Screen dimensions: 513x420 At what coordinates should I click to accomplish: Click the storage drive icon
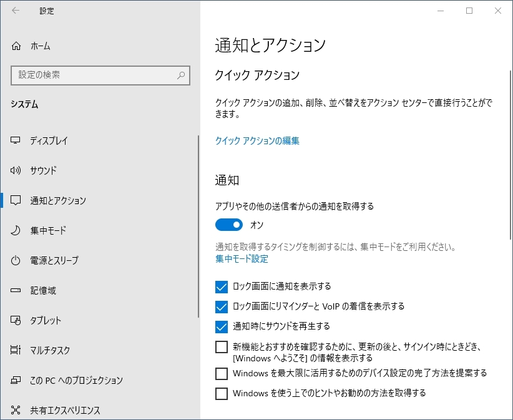tap(16, 290)
